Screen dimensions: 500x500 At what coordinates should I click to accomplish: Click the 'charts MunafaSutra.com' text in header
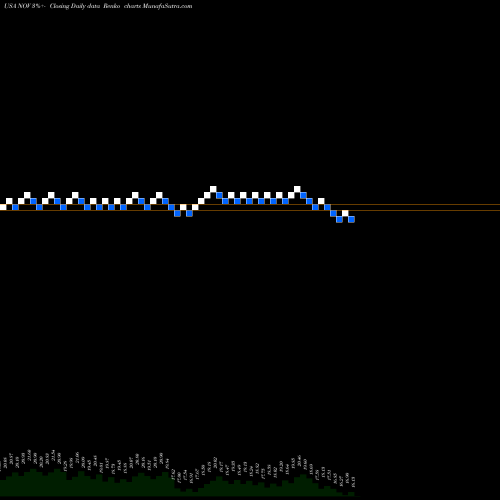[158, 6]
